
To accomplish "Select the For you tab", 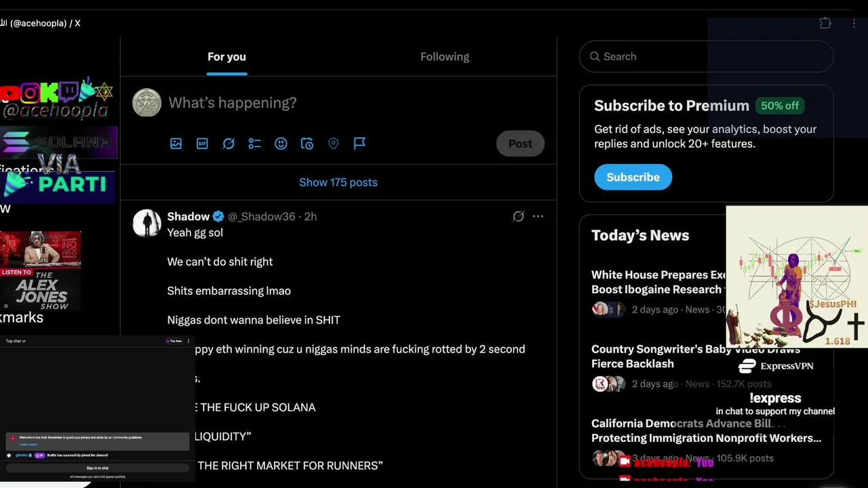I will point(226,57).
